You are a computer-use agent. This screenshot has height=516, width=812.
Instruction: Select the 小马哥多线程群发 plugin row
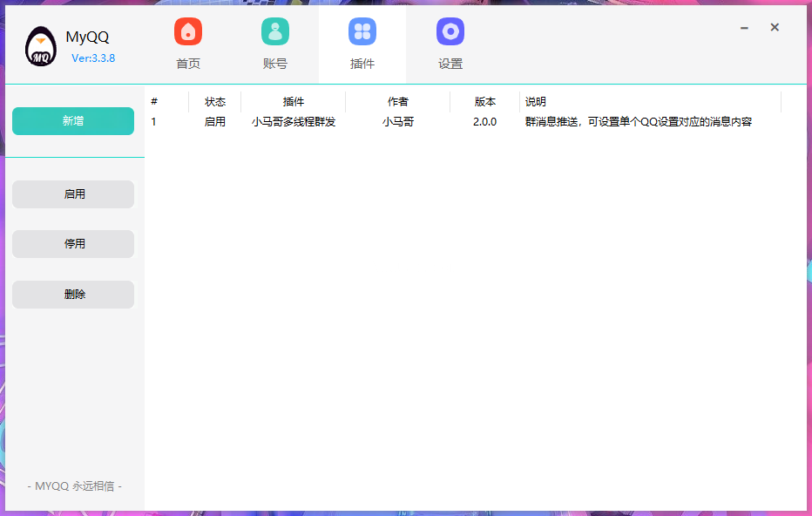tap(294, 122)
